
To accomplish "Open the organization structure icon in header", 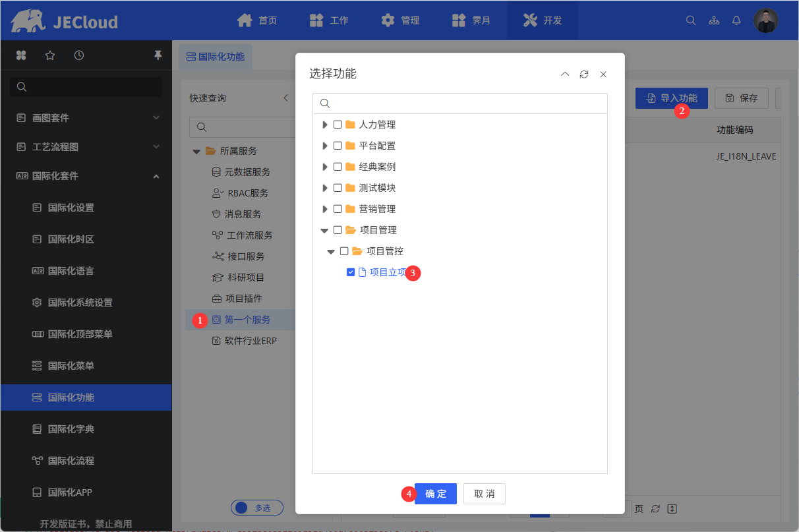I will (x=714, y=20).
